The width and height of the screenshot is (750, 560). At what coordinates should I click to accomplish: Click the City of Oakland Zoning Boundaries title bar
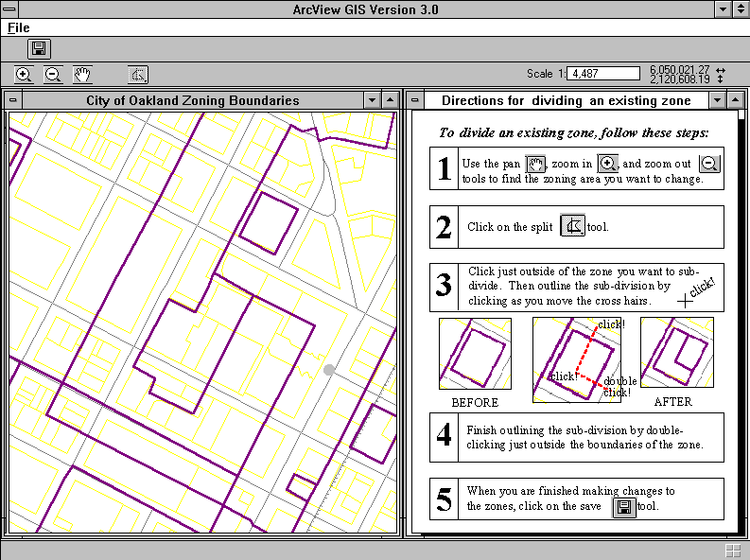193,100
